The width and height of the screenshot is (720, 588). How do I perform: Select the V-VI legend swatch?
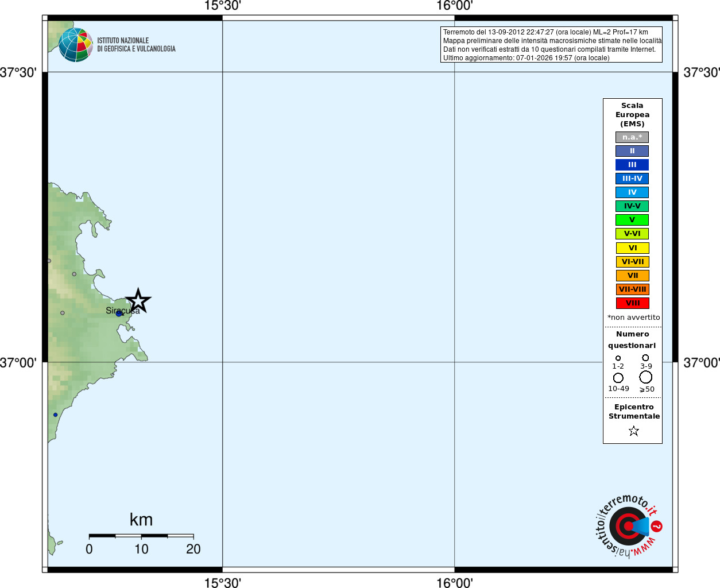632,234
